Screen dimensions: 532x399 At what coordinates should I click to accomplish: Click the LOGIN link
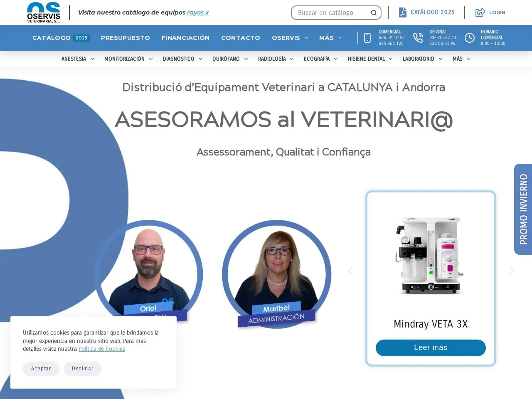(497, 12)
